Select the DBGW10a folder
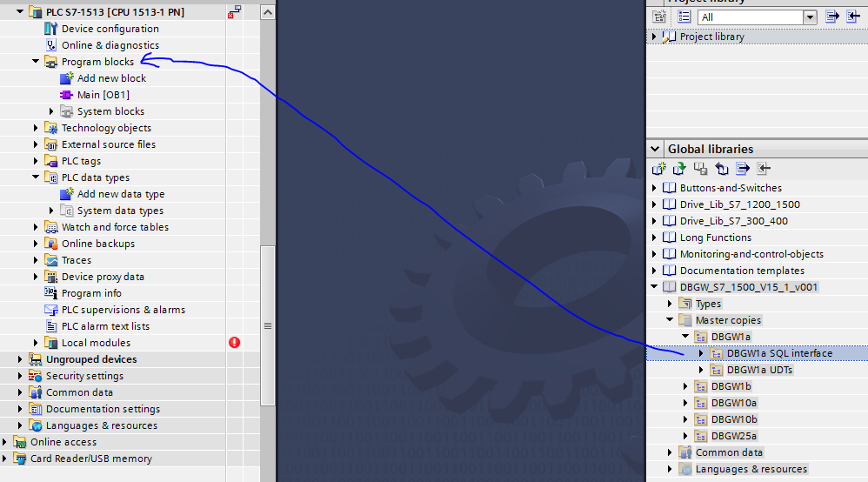The height and width of the screenshot is (482, 868). point(734,403)
